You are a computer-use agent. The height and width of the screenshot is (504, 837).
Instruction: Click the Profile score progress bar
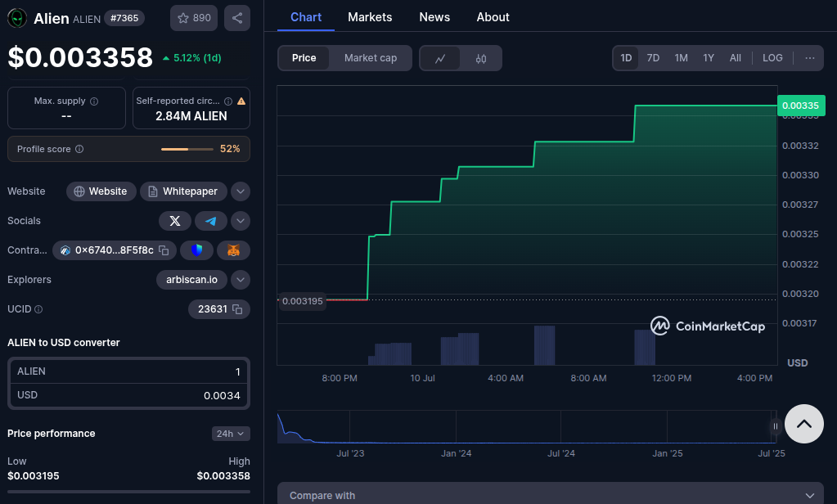click(187, 149)
